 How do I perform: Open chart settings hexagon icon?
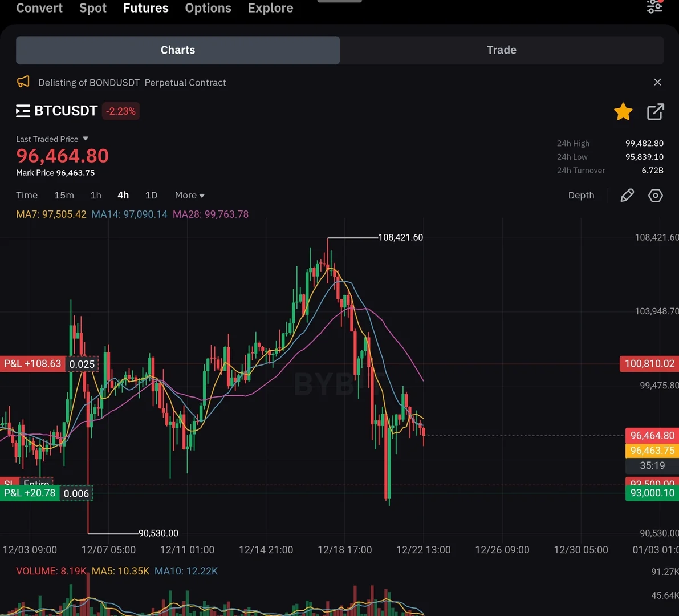(x=655, y=196)
